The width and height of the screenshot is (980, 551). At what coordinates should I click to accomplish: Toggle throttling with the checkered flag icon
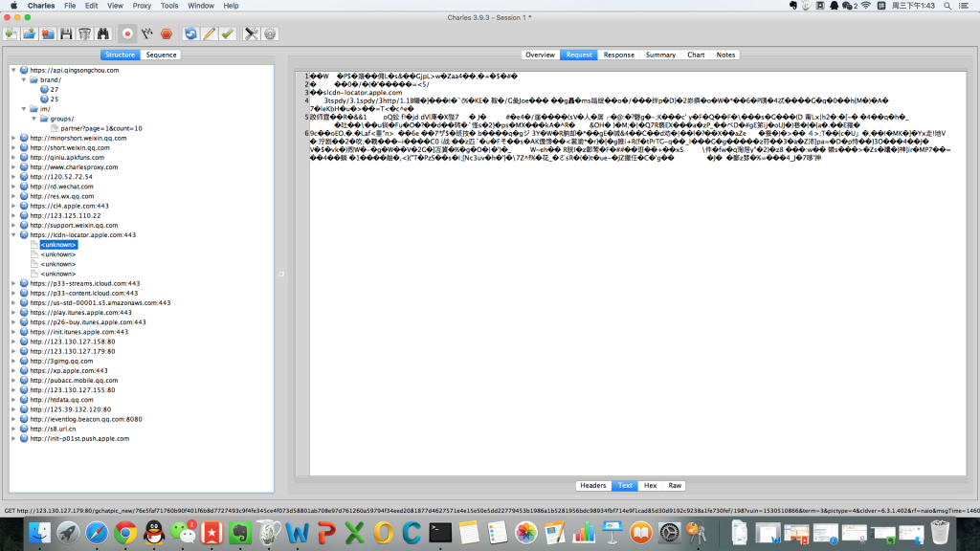[x=147, y=33]
